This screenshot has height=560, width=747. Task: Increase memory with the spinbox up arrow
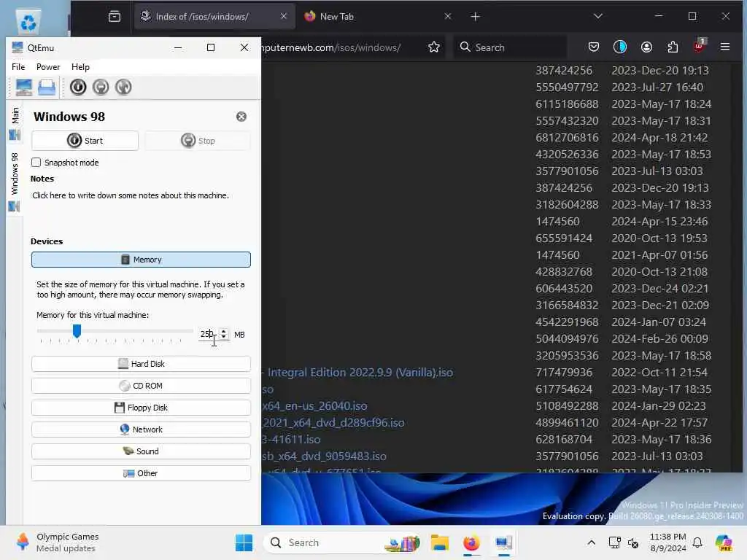(223, 332)
